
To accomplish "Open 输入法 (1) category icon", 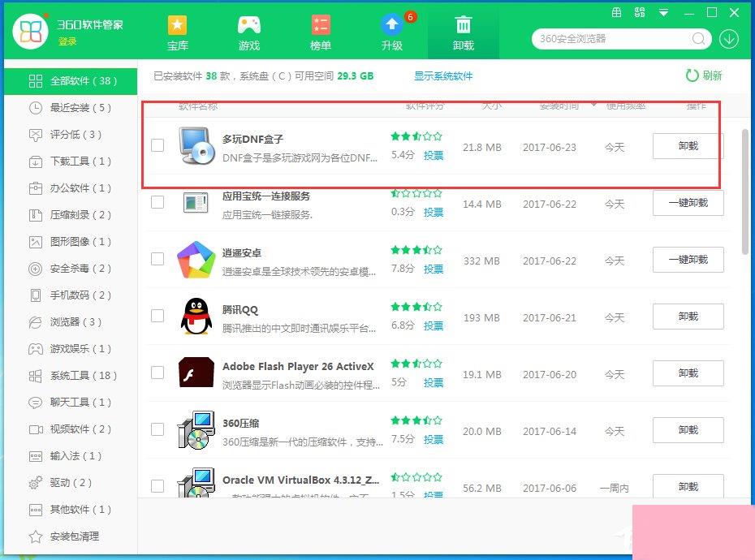I will point(36,456).
